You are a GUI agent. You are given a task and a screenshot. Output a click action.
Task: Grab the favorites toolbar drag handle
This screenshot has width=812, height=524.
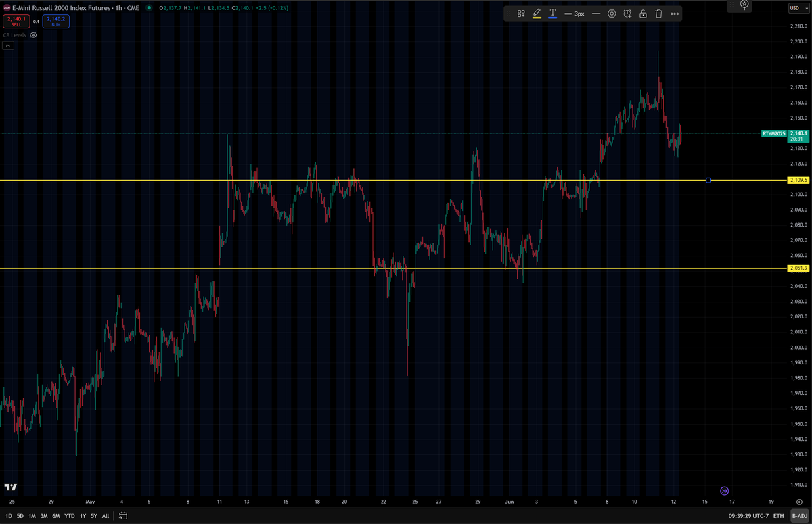731,4
